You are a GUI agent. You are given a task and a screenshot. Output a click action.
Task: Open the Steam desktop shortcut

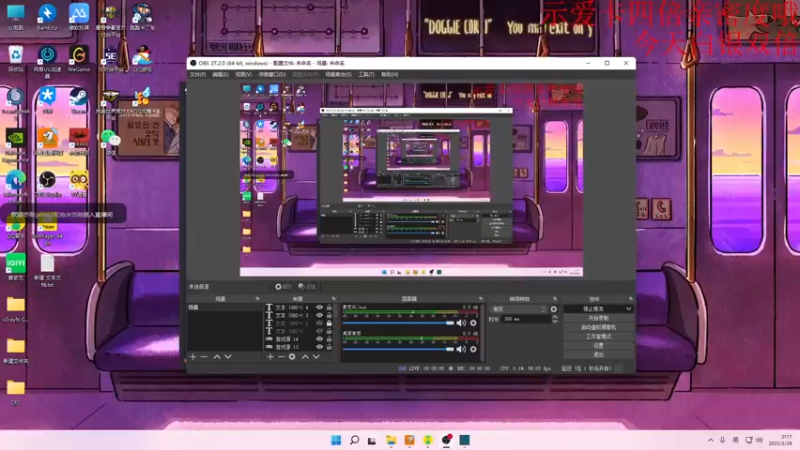coord(79,100)
